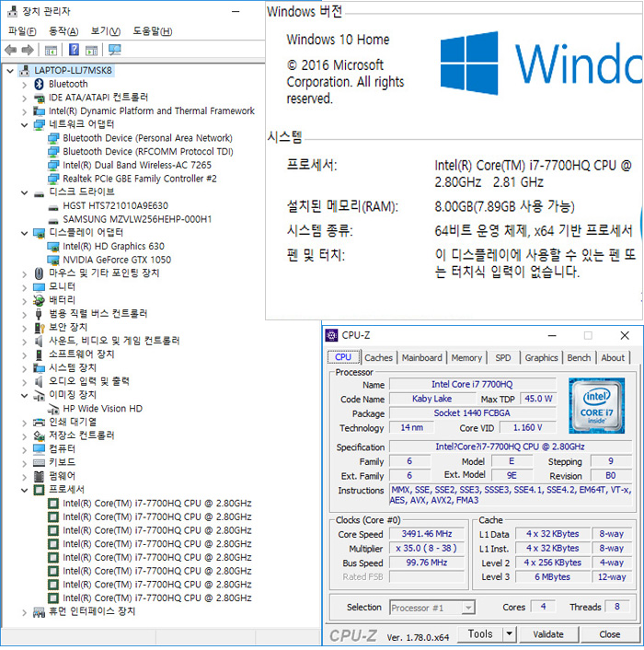Image resolution: width=644 pixels, height=650 pixels.
Task: Open the Tools dropdown arrow in CPU-Z
Action: [509, 633]
